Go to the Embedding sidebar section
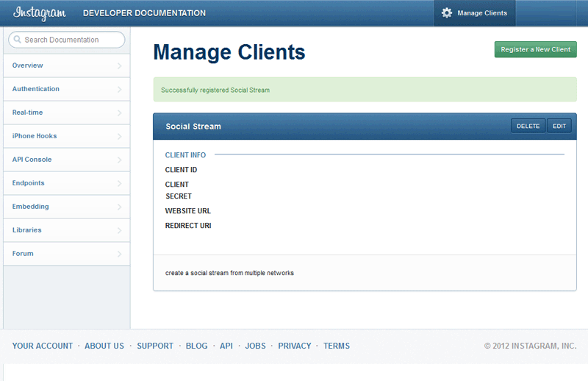 [30, 207]
